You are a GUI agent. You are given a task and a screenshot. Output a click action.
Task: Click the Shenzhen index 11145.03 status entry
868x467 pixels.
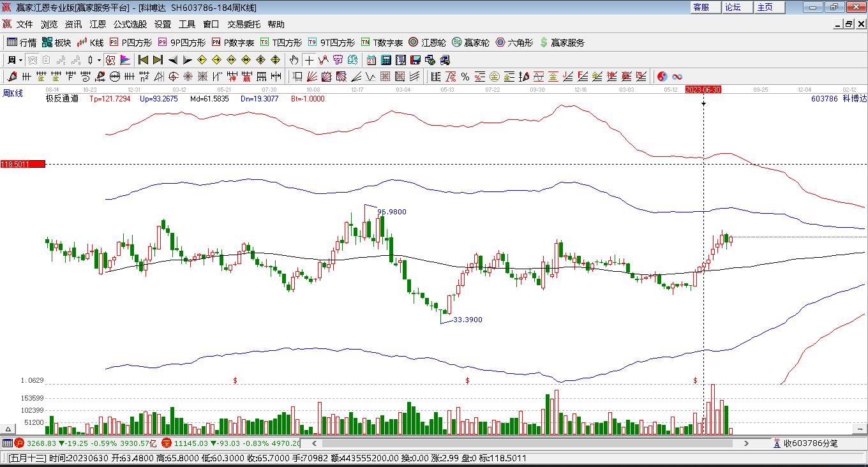tap(231, 443)
